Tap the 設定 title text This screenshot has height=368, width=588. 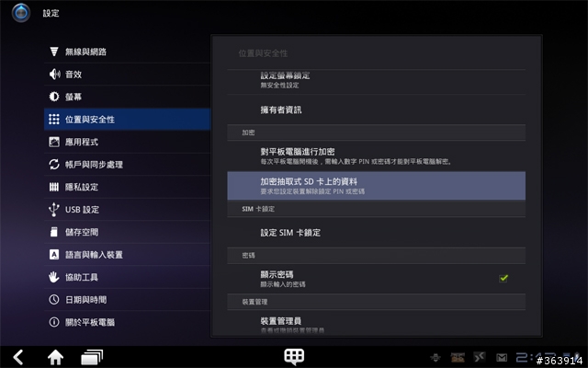[x=51, y=13]
